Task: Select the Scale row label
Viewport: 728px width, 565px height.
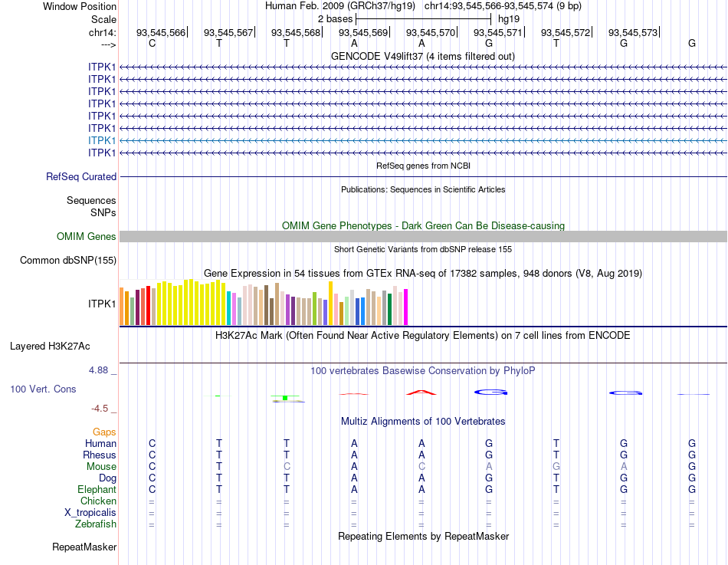Action: [103, 19]
